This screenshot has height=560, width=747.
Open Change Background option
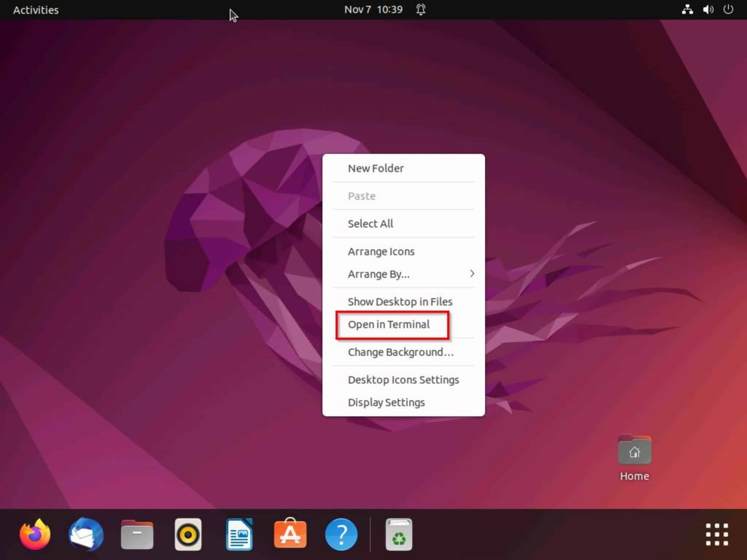tap(403, 352)
